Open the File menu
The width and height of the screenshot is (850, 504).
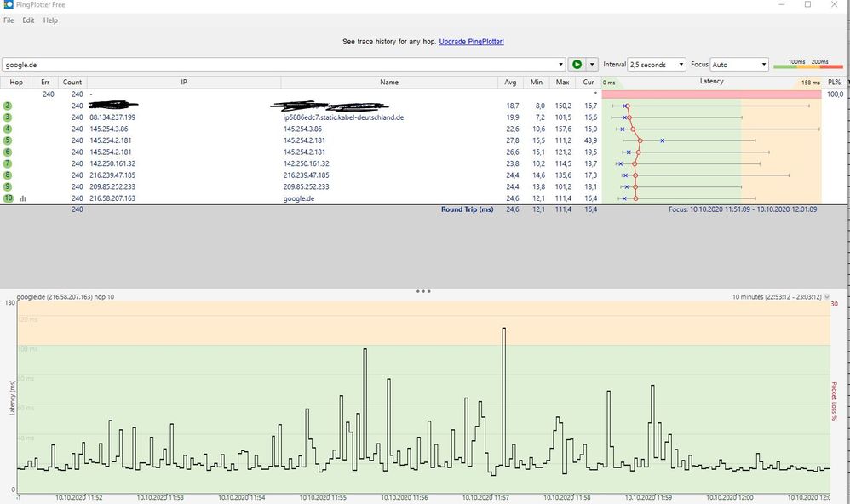click(9, 20)
